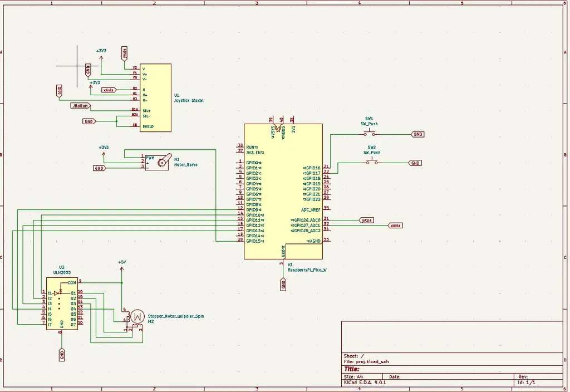
Task: Click the junction dot on joystick SEL- GND wire
Action: [117, 121]
